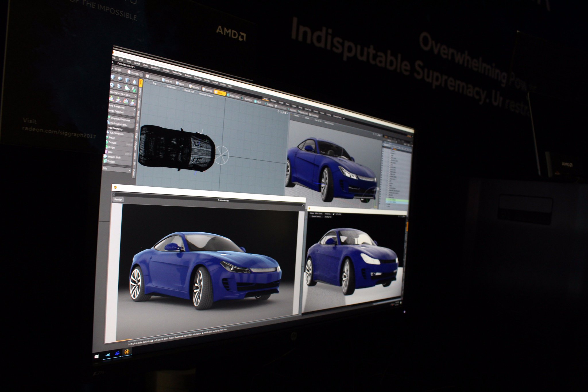
Task: Click the Thicken tool
Action: coord(117,162)
